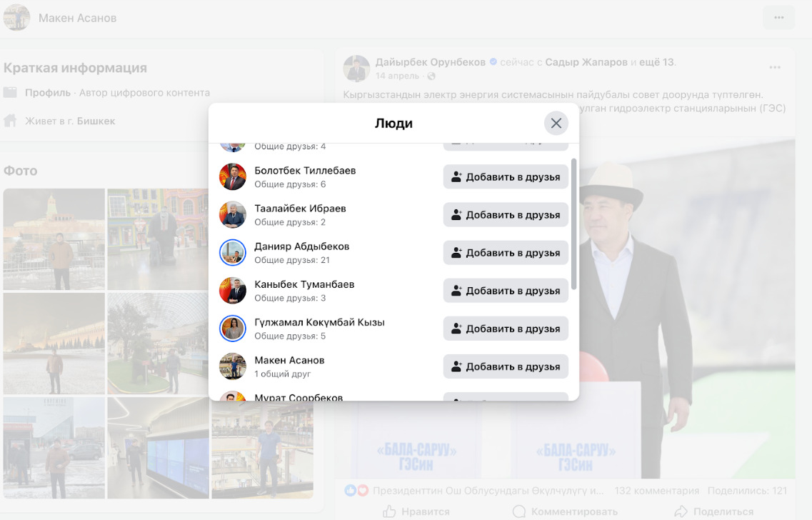
Task: Open Таалайбек Ибраев name link
Action: click(300, 208)
